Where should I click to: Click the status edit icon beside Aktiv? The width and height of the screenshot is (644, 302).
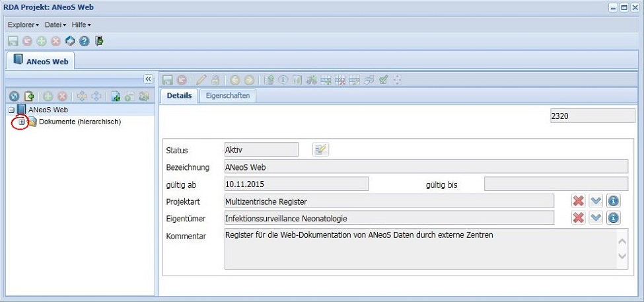pyautogui.click(x=321, y=150)
